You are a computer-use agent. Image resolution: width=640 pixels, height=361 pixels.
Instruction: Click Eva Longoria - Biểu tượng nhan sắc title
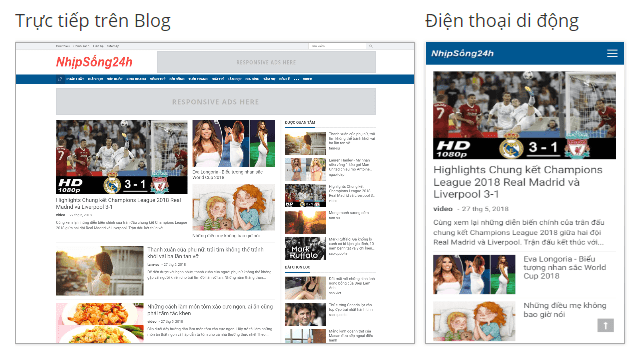tap(564, 267)
